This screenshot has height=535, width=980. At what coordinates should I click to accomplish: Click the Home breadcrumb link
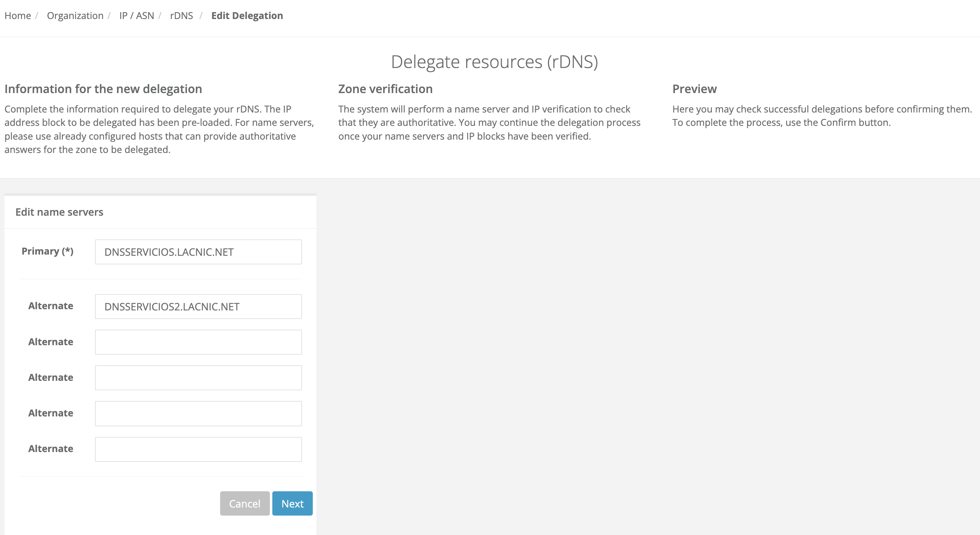click(17, 15)
